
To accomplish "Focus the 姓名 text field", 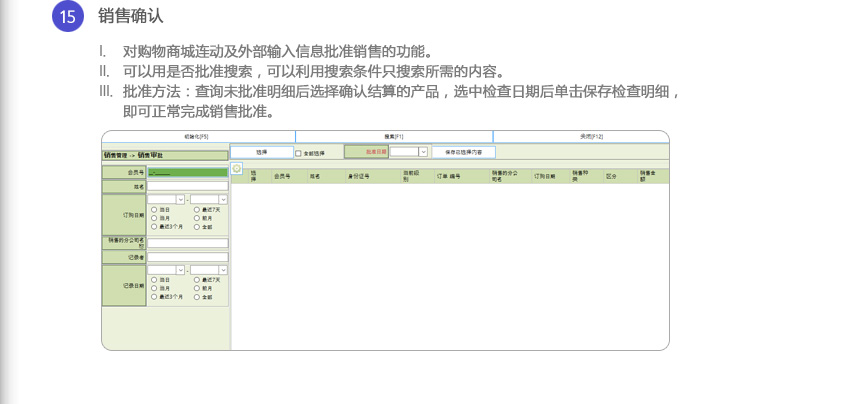I will [188, 186].
